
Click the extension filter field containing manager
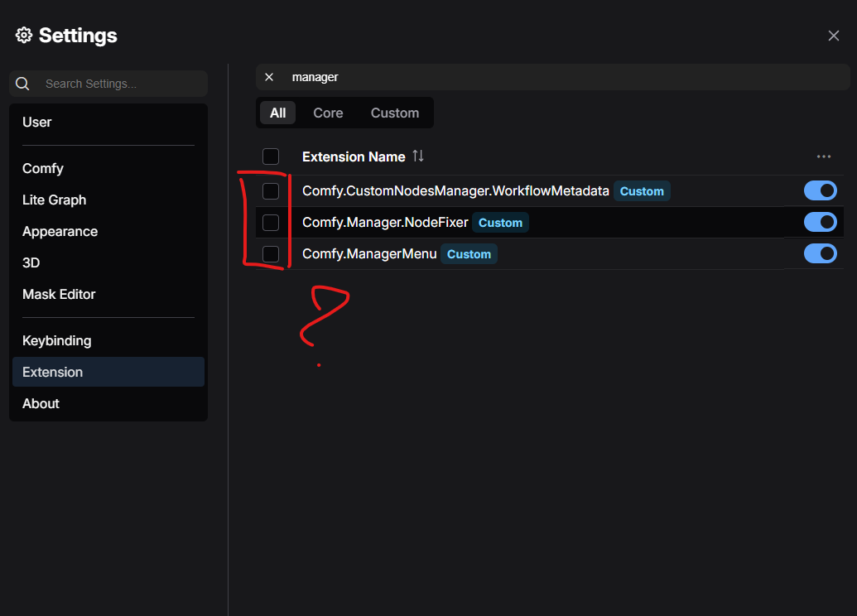tap(552, 77)
